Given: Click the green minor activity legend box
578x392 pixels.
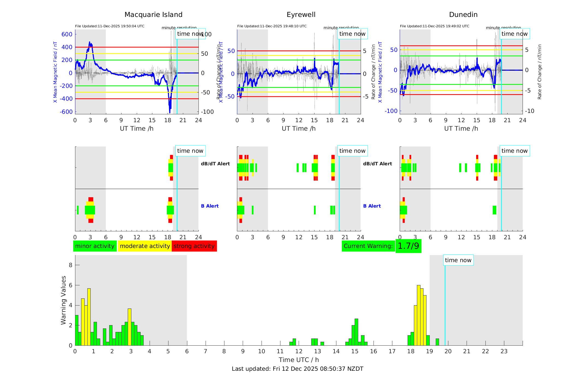Looking at the screenshot, I should (95, 246).
